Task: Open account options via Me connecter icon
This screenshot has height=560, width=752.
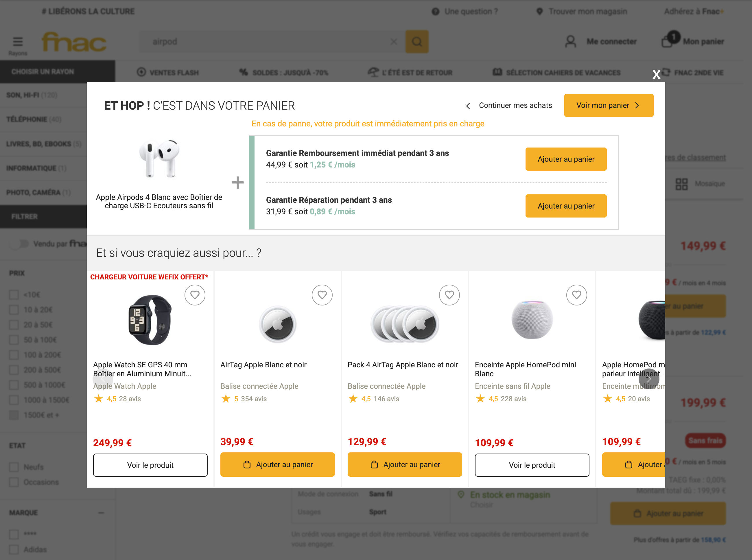Action: point(570,41)
